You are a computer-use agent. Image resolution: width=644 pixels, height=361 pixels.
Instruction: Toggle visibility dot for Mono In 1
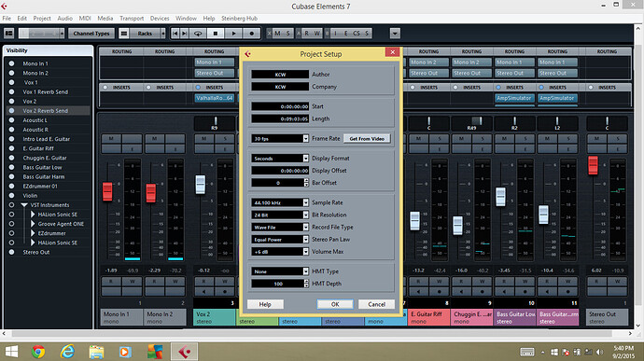pyautogui.click(x=11, y=63)
